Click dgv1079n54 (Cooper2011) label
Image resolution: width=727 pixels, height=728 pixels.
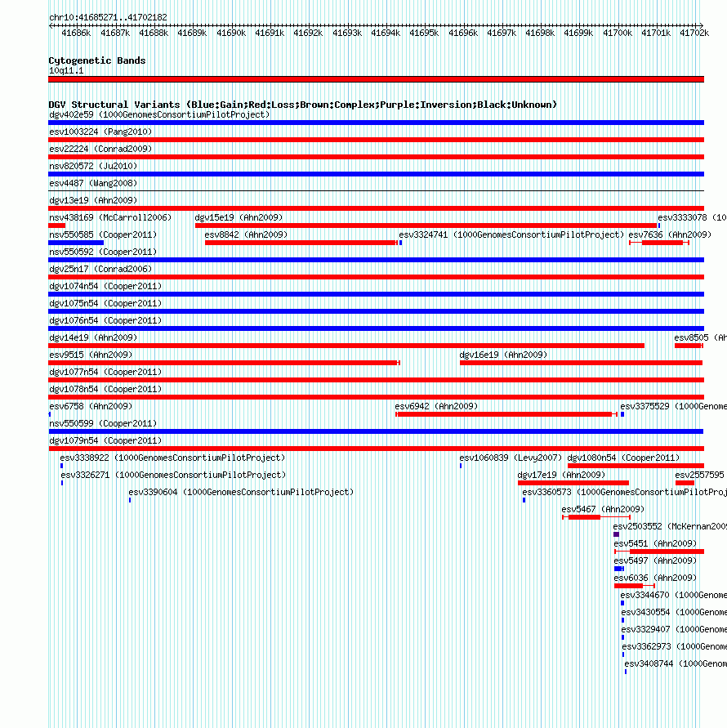(x=105, y=441)
